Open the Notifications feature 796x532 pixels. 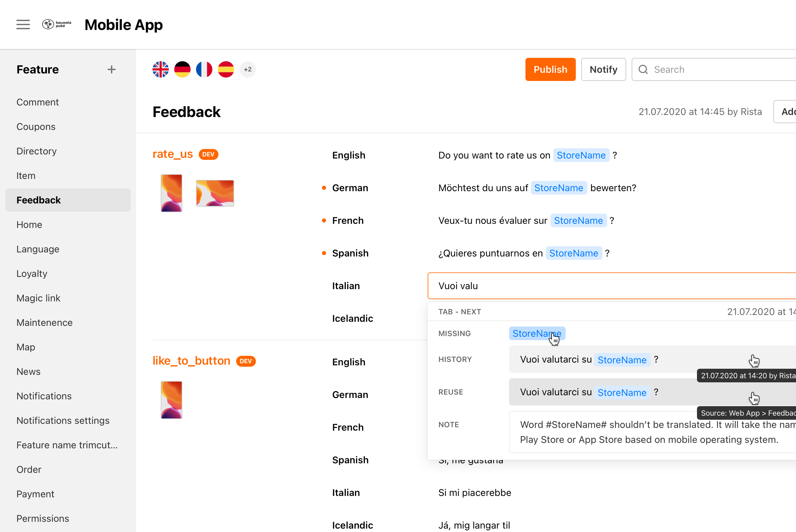click(x=44, y=396)
